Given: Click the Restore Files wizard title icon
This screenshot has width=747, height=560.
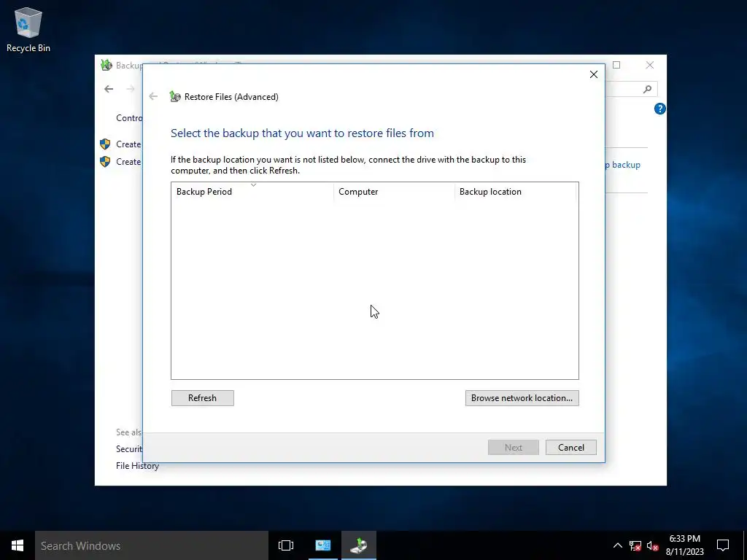Looking at the screenshot, I should 175,97.
